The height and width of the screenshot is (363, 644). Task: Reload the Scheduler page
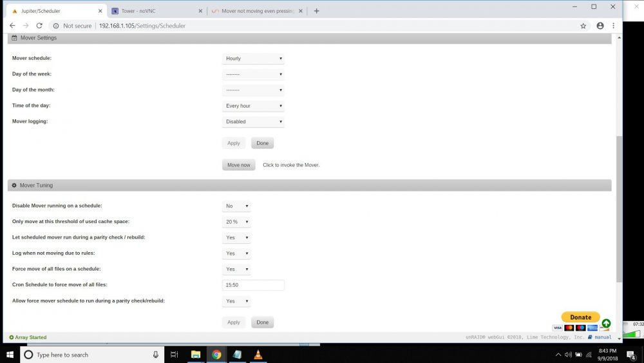click(x=39, y=26)
